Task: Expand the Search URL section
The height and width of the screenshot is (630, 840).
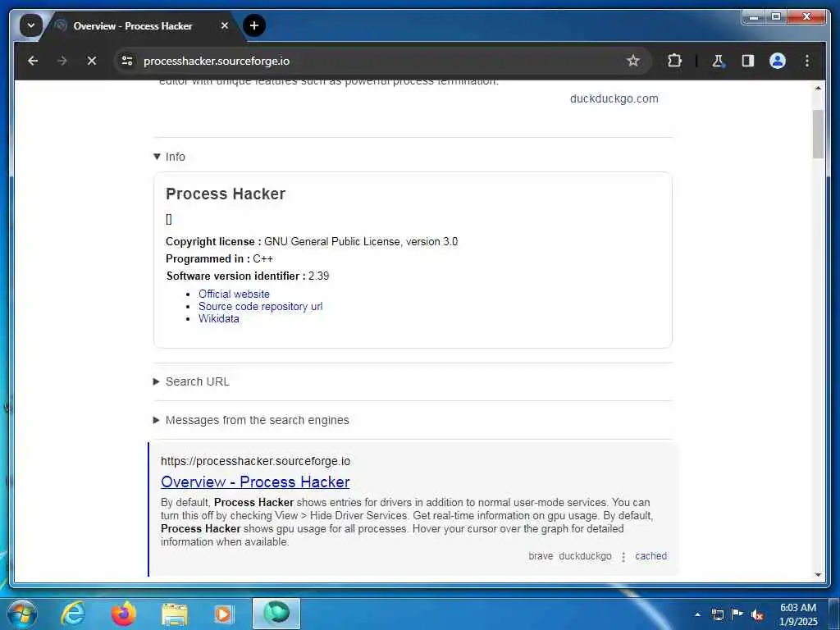Action: tap(191, 382)
